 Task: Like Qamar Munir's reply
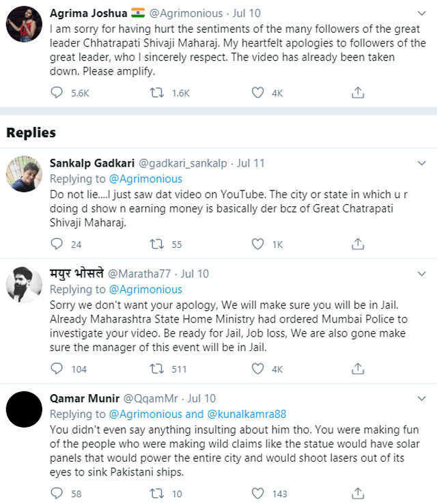257,493
